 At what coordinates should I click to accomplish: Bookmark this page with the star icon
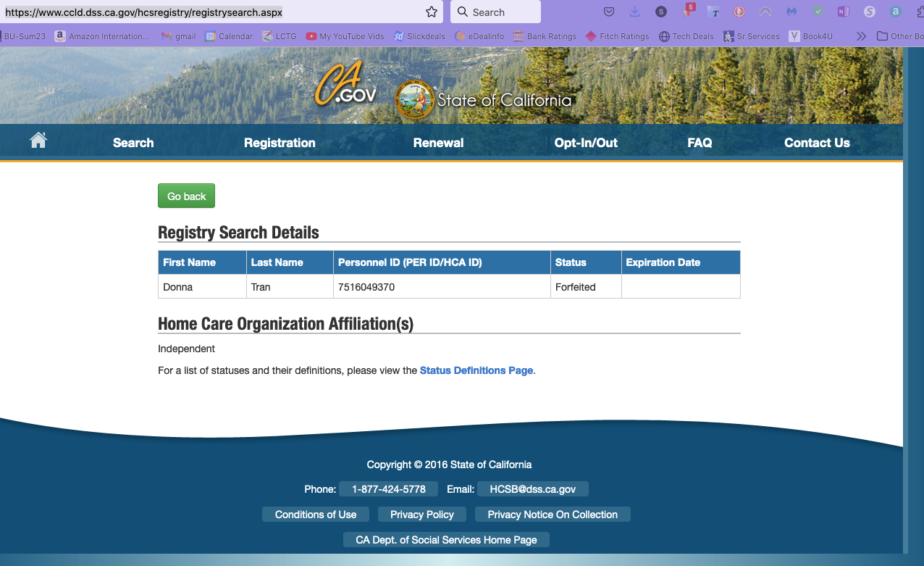coord(432,12)
